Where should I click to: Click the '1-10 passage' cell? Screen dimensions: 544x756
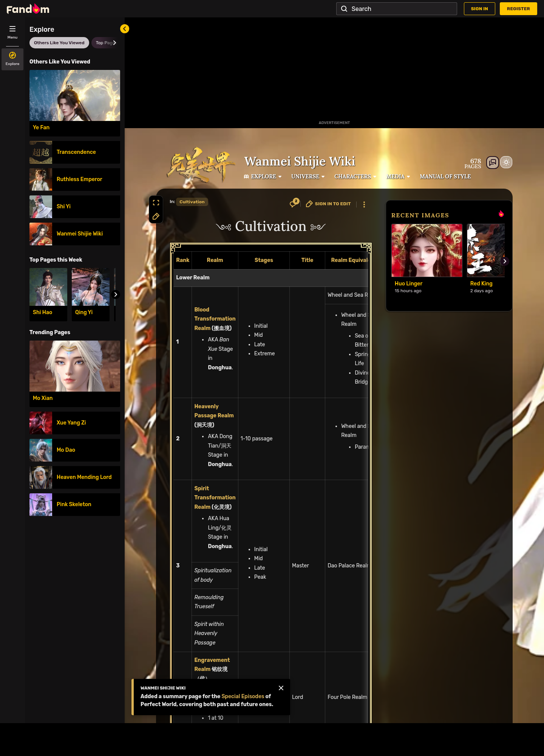point(264,439)
